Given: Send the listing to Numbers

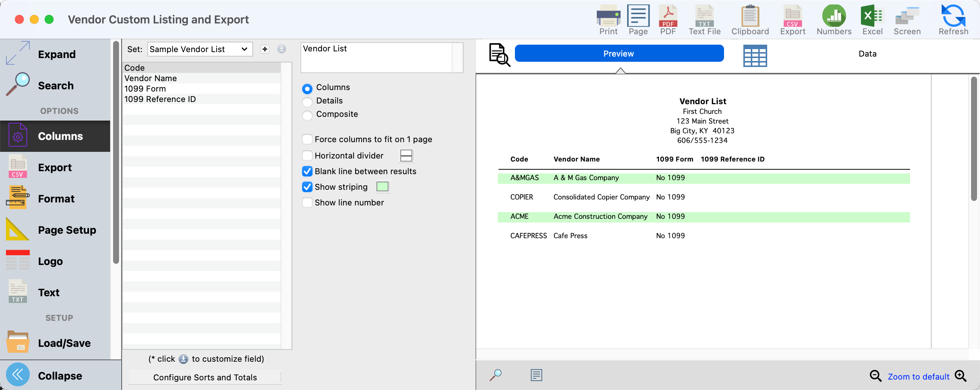Looking at the screenshot, I should coord(833,20).
